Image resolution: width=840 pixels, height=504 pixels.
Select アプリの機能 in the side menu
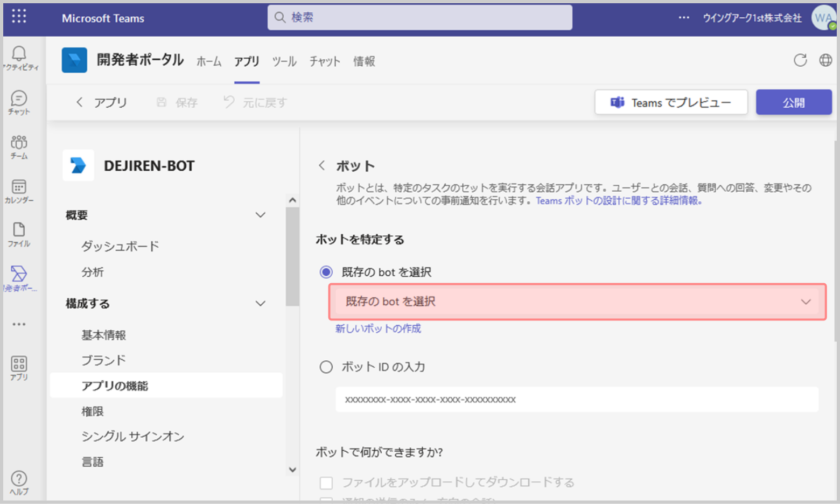pyautogui.click(x=166, y=386)
